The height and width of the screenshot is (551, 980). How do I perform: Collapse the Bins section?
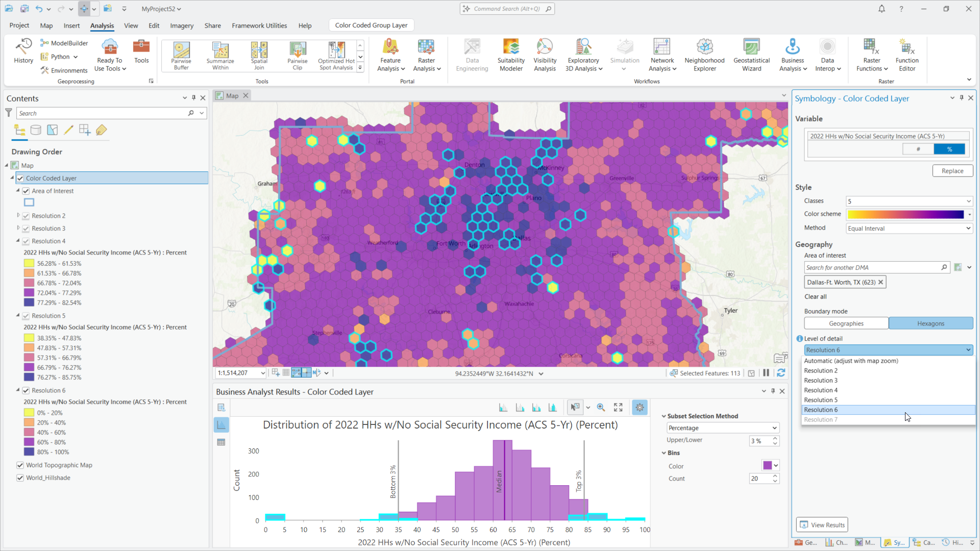664,453
